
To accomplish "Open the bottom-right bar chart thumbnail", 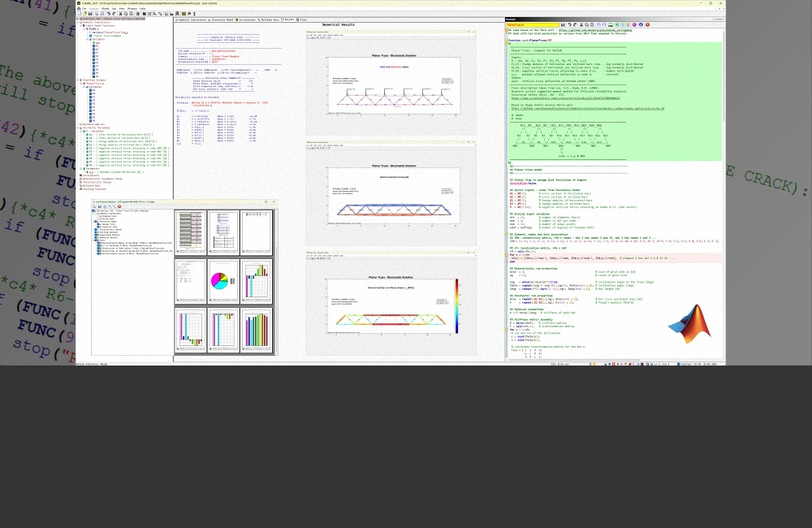I will pyautogui.click(x=257, y=331).
